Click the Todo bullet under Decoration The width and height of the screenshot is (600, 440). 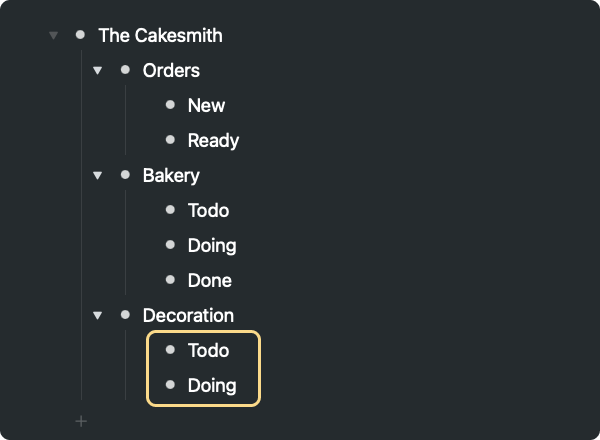(170, 350)
